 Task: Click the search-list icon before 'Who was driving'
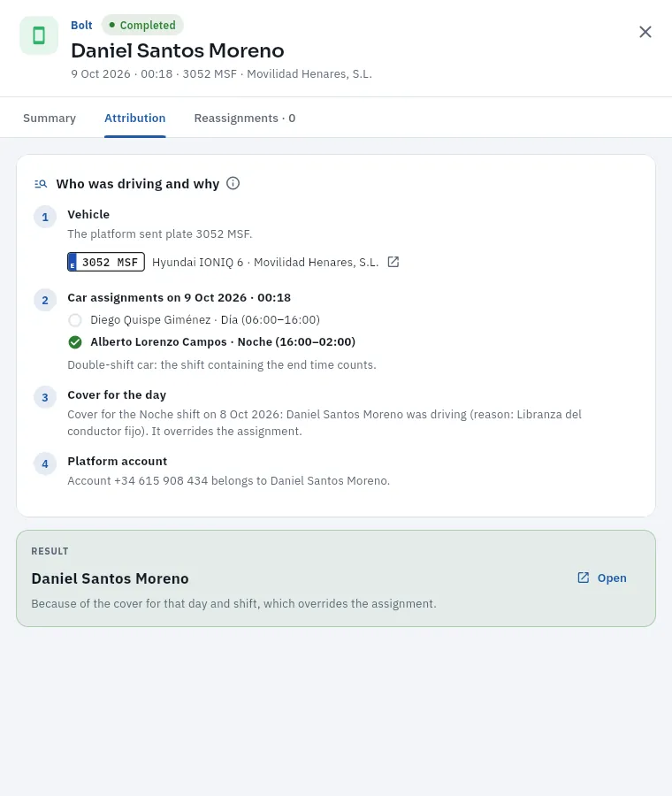point(41,184)
